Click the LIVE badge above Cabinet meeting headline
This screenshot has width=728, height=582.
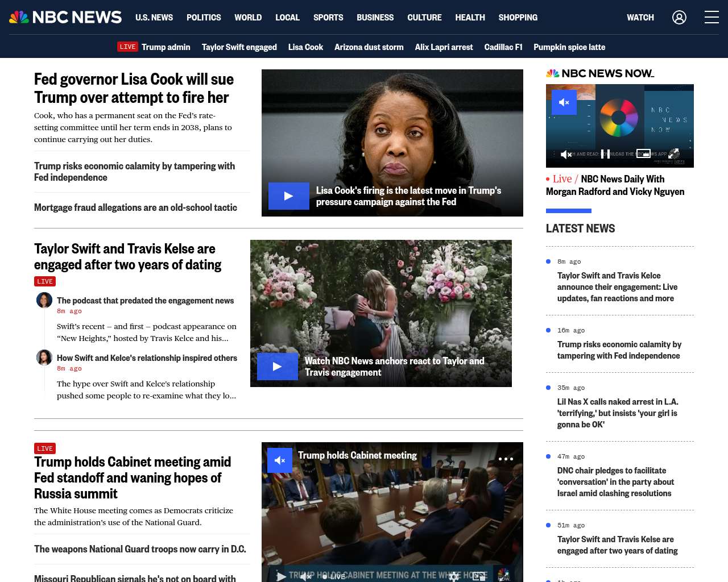coord(45,448)
